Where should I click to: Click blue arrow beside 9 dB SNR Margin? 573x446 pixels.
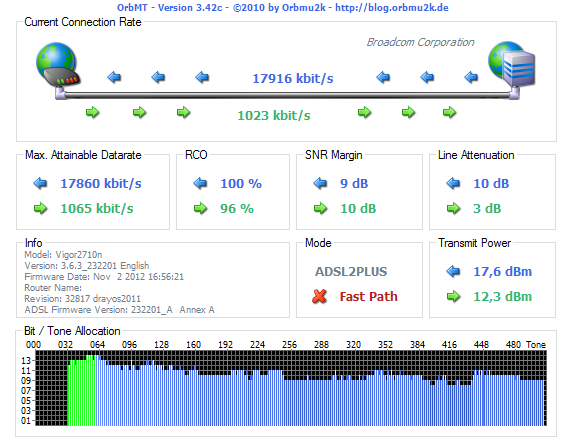coord(320,183)
